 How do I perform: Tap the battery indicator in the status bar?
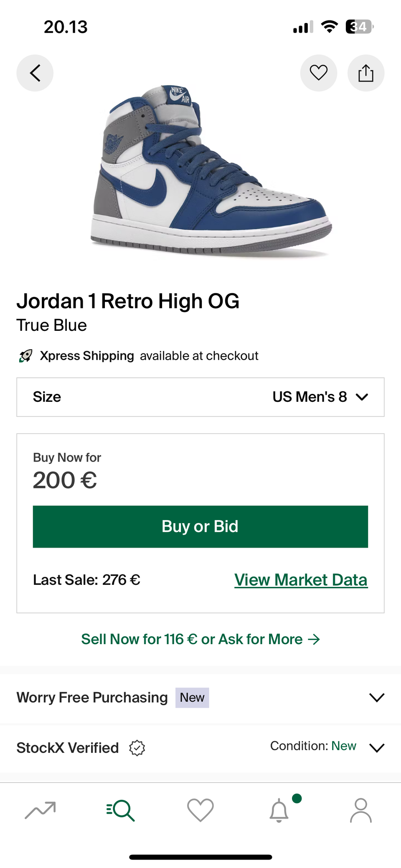tap(359, 27)
